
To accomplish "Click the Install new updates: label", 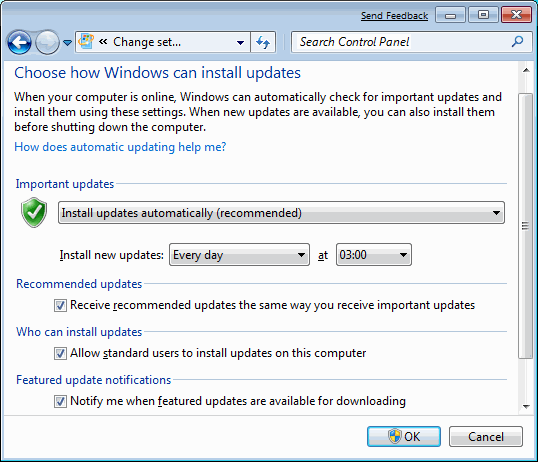I will tap(112, 255).
